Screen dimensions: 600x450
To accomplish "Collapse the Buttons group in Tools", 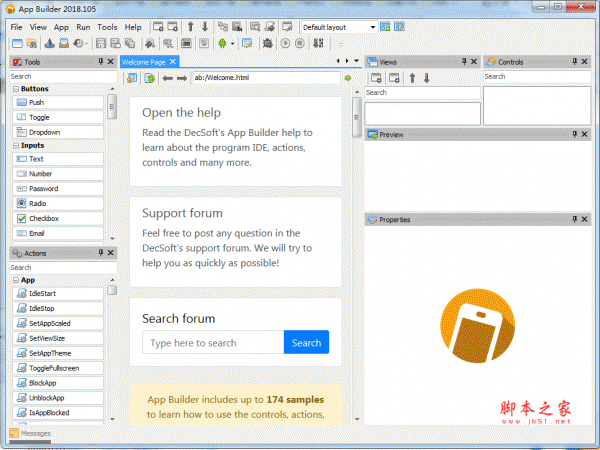I will 16,89.
